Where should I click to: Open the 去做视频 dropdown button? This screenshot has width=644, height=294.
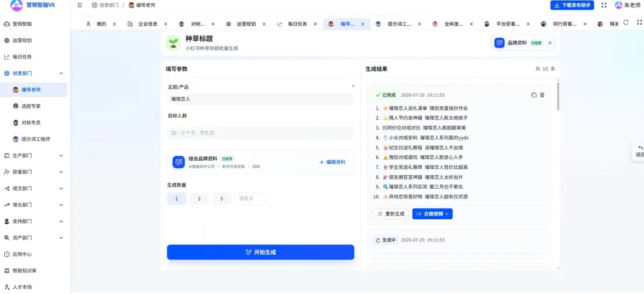click(x=432, y=214)
